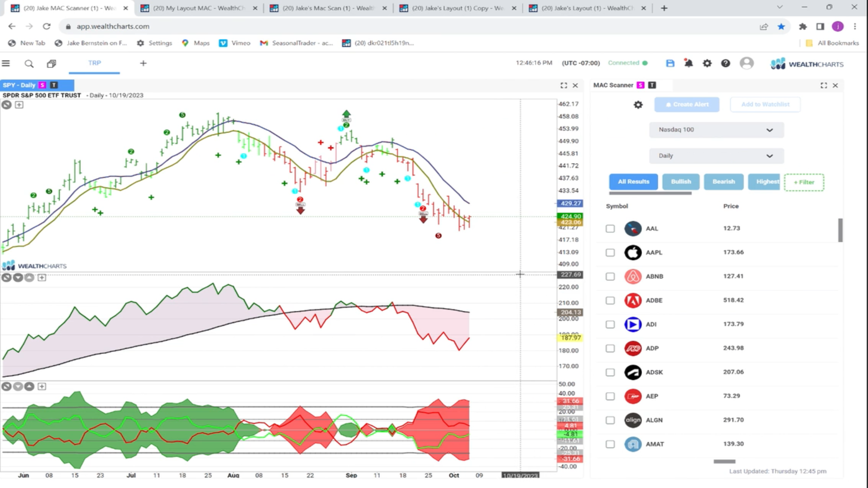Save the layout with the floppy icon
This screenshot has height=488, width=868.
tap(670, 63)
